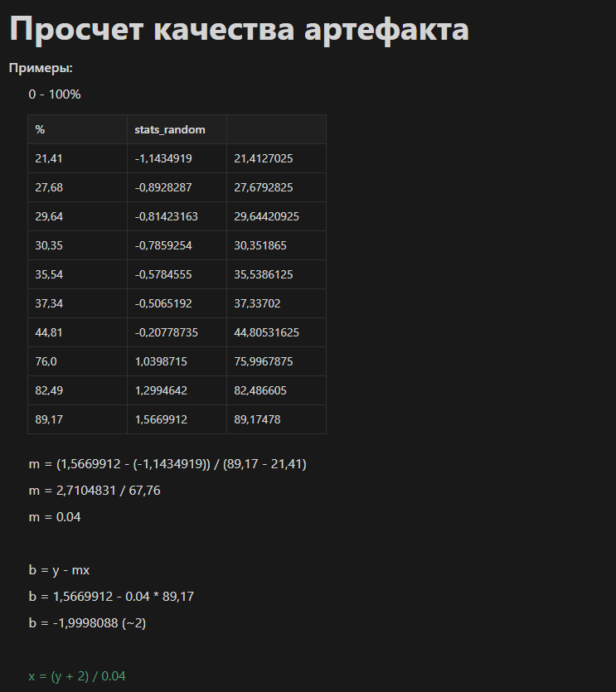Click the empty third column header
The width and height of the screenshot is (616, 692).
pyautogui.click(x=276, y=129)
